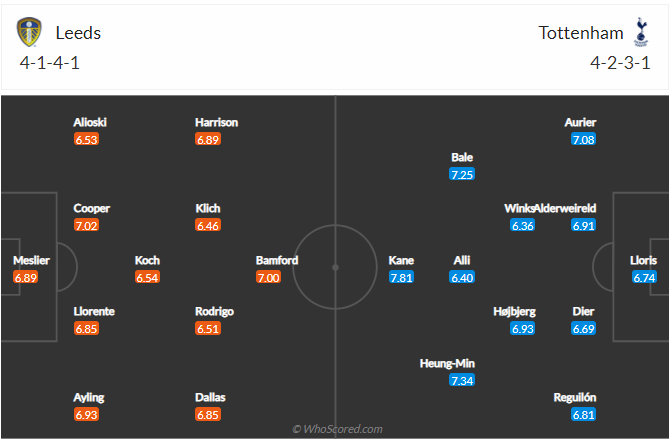The height and width of the screenshot is (439, 670).
Task: Click Cooper's 7.02 rating badge
Action: (87, 226)
